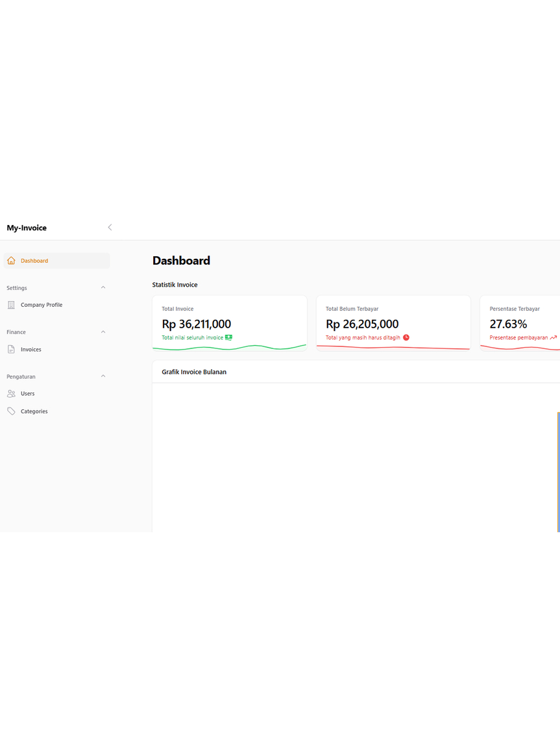Open the Company Profile menu item
560x746 pixels.
(42, 305)
